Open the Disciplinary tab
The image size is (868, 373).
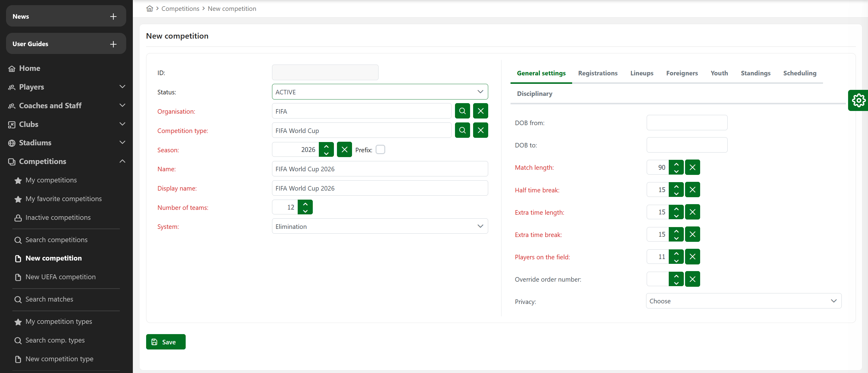coord(534,93)
